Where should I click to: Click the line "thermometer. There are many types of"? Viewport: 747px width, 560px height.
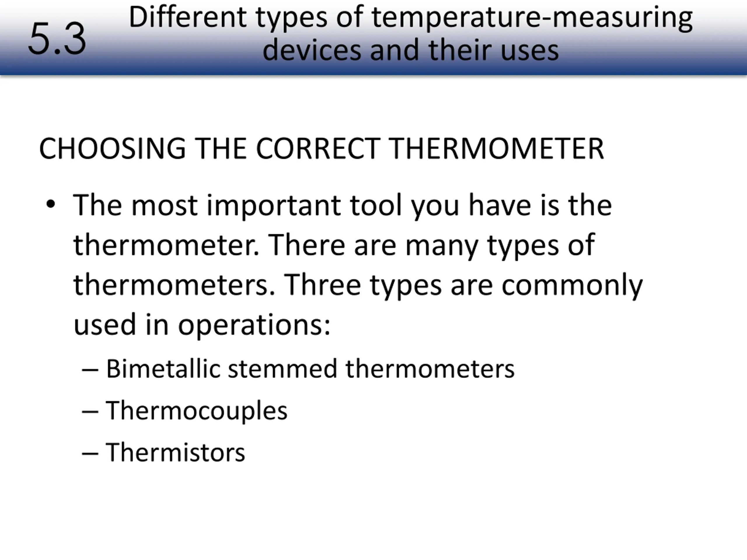click(x=334, y=245)
